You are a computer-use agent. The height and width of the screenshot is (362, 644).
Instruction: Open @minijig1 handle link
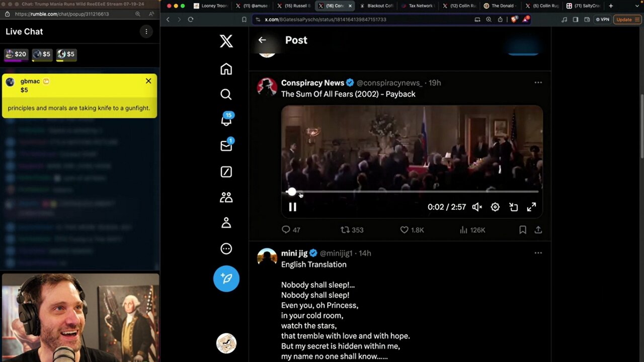pyautogui.click(x=336, y=253)
